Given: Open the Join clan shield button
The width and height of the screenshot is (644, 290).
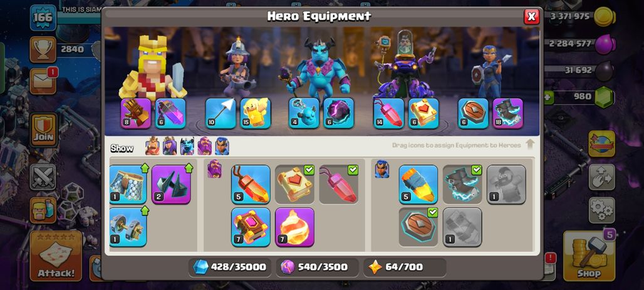Looking at the screenshot, I should (43, 130).
